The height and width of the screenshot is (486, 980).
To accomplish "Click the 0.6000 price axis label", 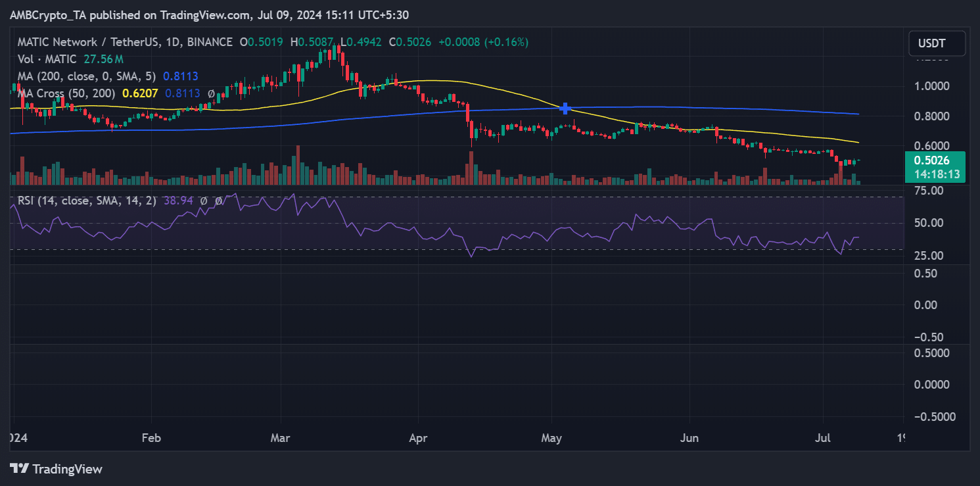I will click(931, 146).
